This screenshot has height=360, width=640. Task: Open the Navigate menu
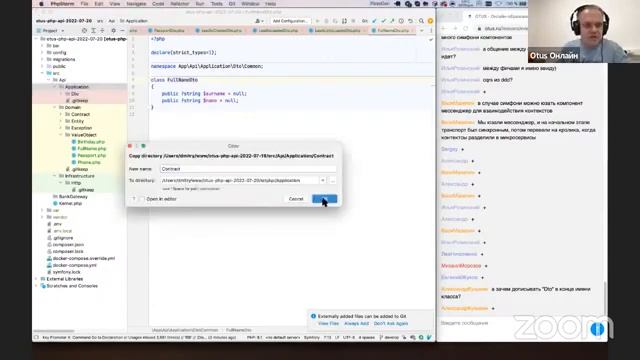[136, 4]
